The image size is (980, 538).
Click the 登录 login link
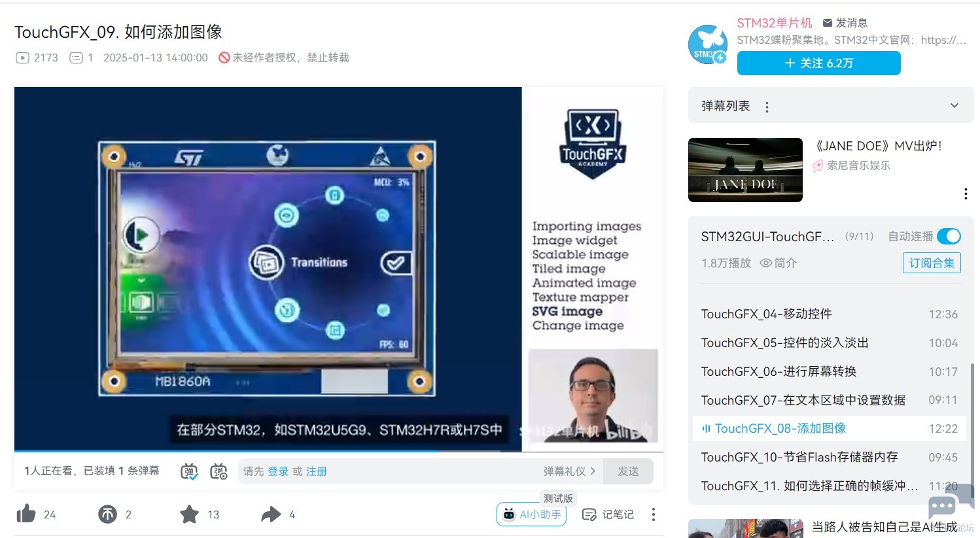pos(277,471)
